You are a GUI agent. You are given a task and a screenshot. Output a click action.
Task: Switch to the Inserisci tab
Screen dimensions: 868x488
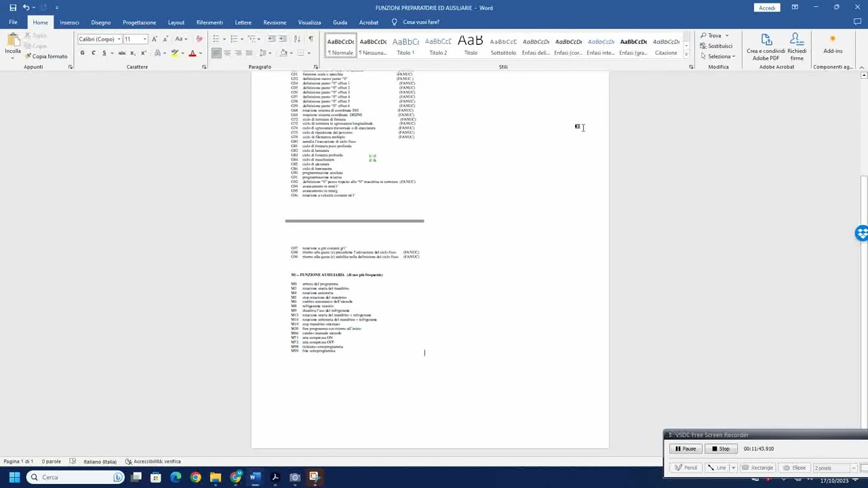click(69, 22)
